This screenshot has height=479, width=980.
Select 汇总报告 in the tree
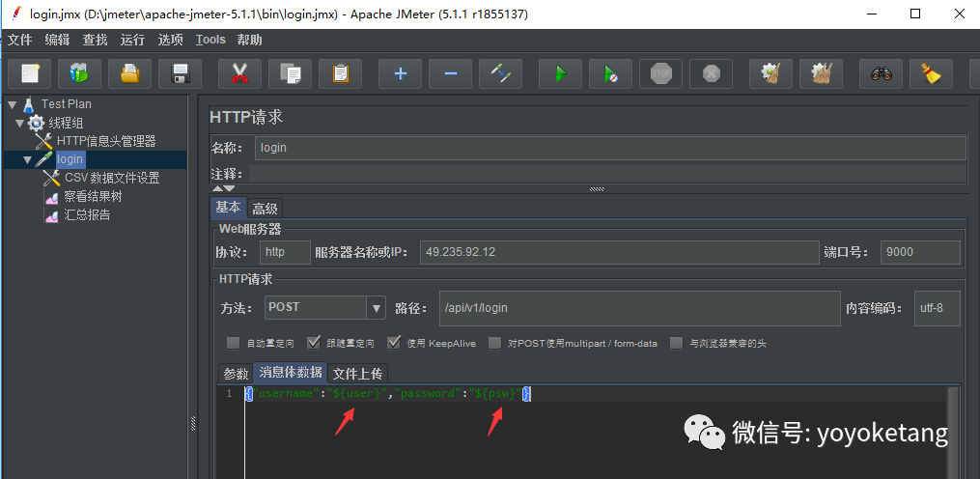coord(87,215)
